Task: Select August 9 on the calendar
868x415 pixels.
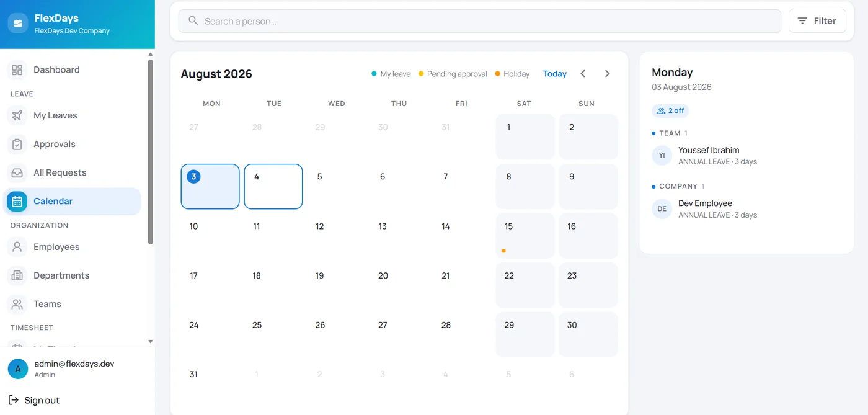Action: [588, 186]
